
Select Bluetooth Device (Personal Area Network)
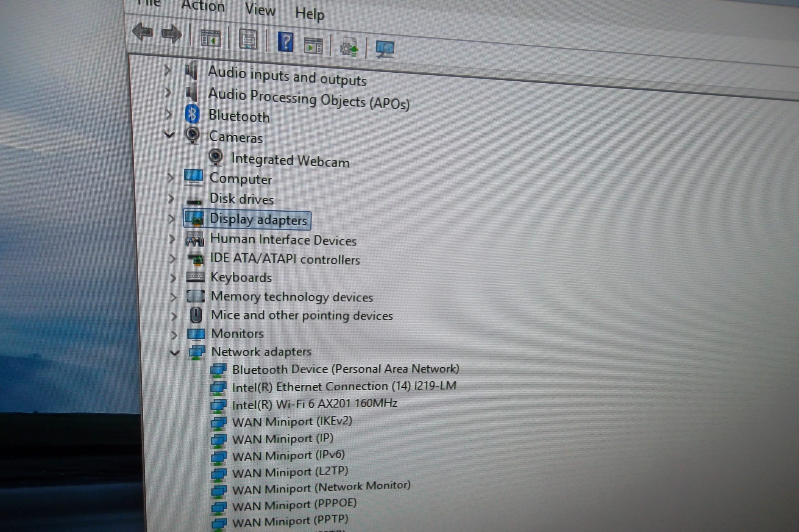coord(346,369)
